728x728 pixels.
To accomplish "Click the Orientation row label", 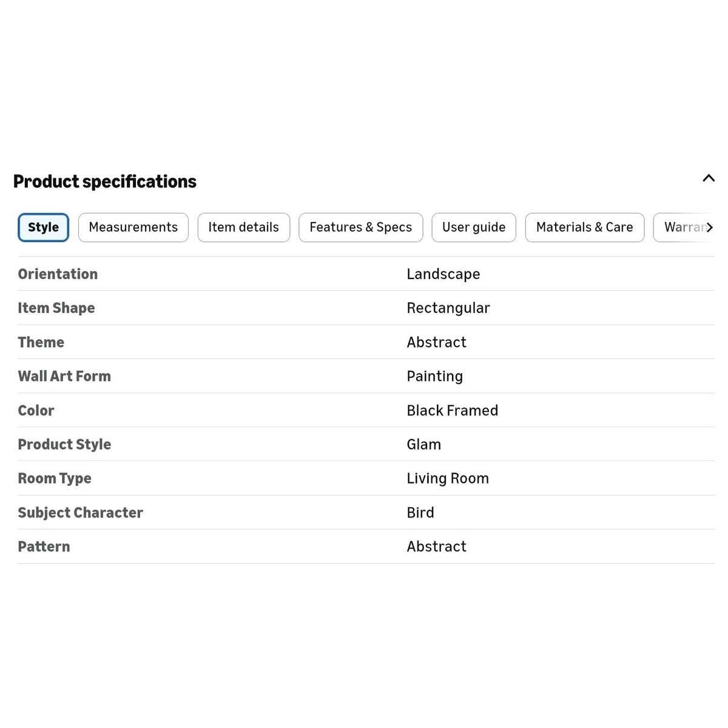I will pos(58,274).
